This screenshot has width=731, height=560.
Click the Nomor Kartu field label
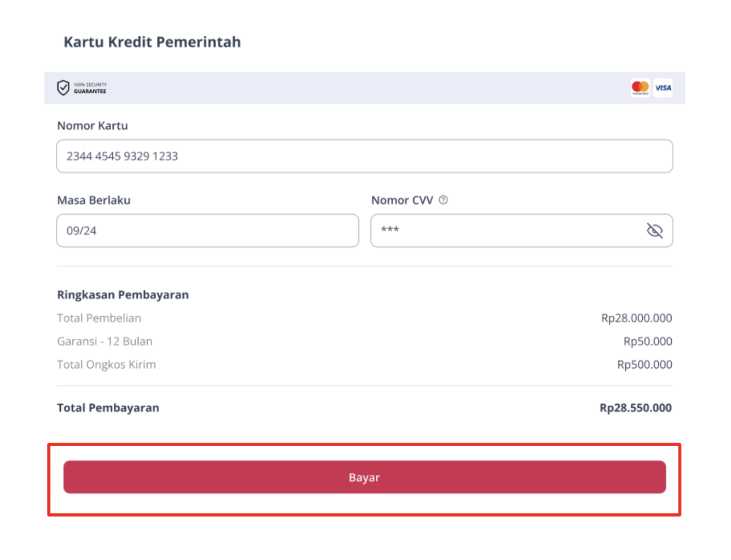click(93, 126)
